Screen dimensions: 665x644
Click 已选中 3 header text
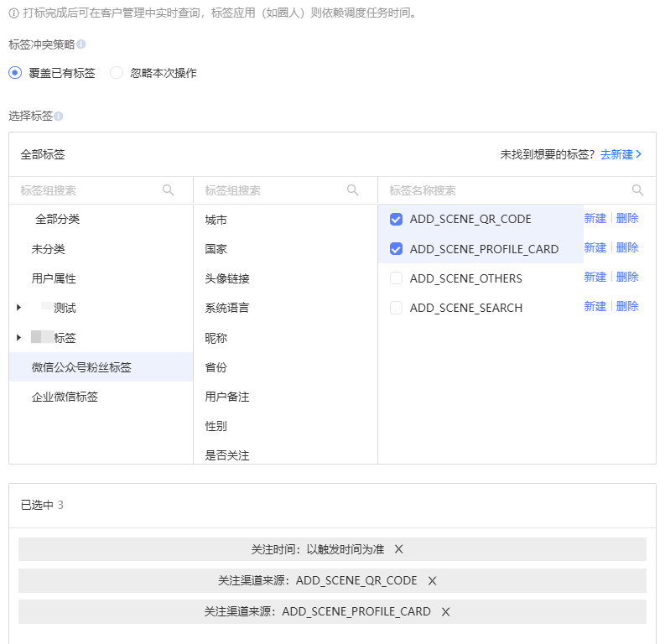42,505
